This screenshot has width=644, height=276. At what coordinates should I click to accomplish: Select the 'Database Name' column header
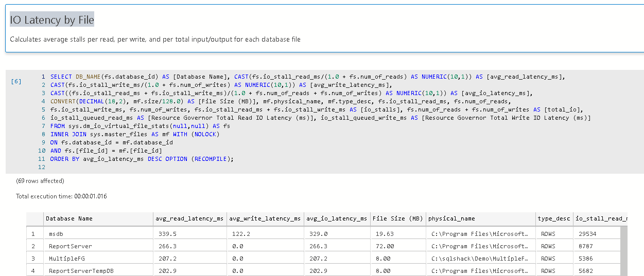click(69, 218)
